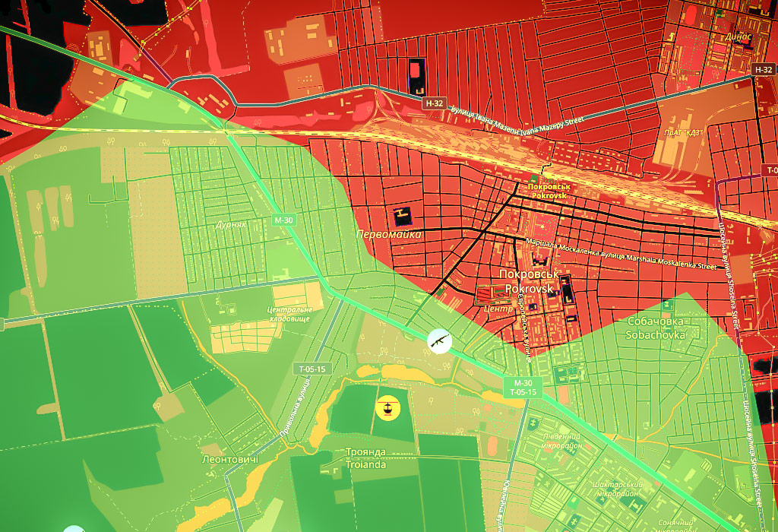Click the Первомайка district label

click(x=388, y=235)
